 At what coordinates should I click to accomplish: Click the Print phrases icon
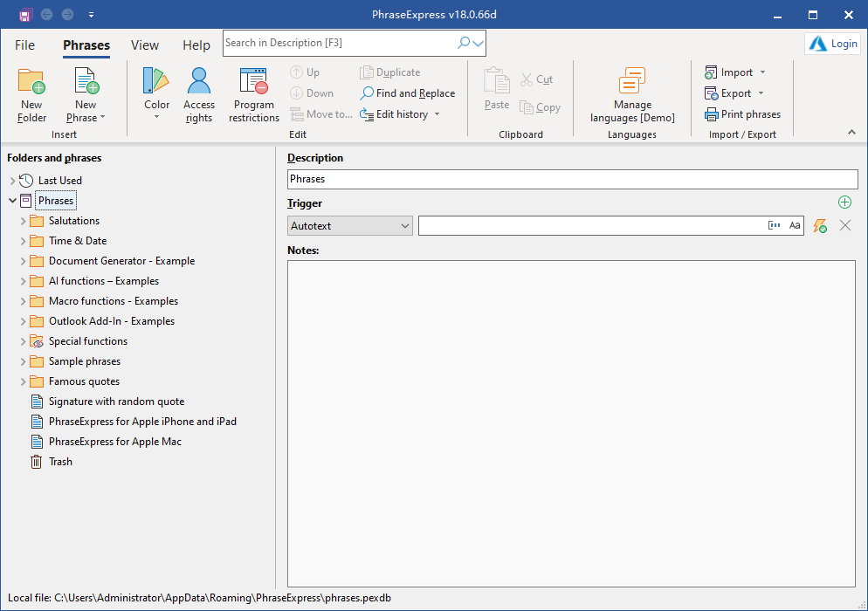[x=712, y=114]
